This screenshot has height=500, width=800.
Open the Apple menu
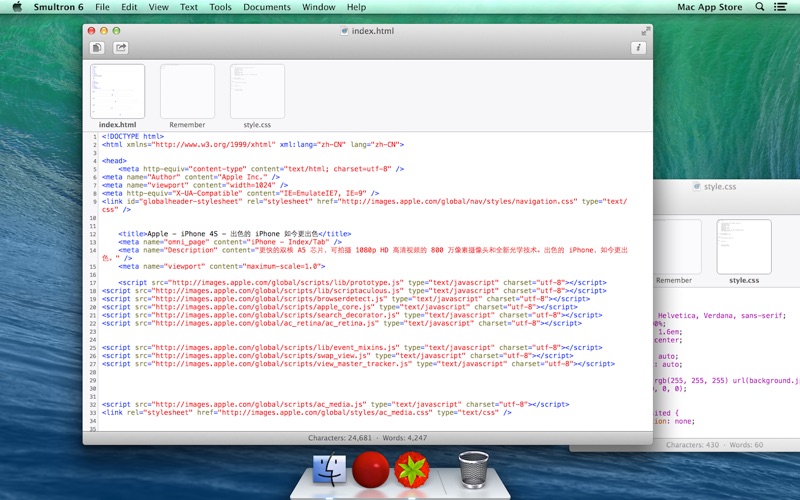tap(17, 7)
